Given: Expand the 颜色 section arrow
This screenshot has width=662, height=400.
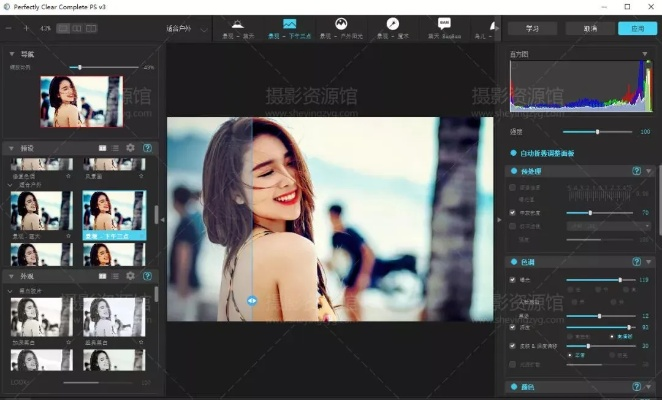Looking at the screenshot, I should [650, 387].
